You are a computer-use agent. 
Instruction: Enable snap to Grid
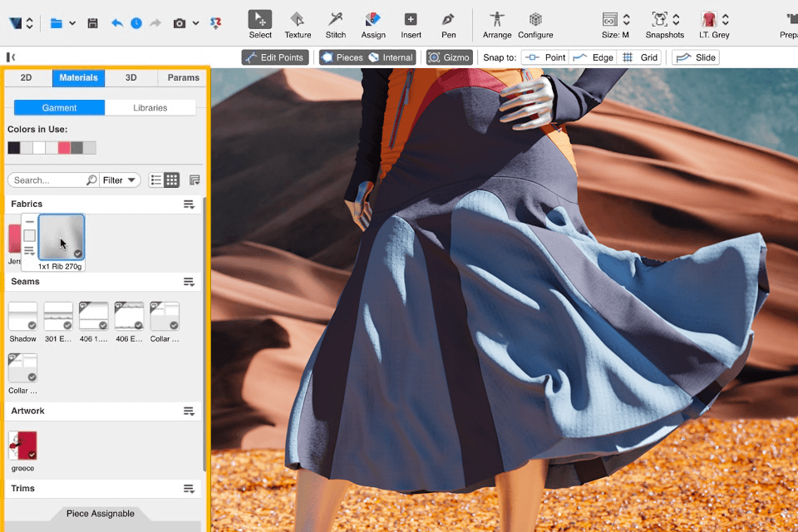click(x=640, y=57)
